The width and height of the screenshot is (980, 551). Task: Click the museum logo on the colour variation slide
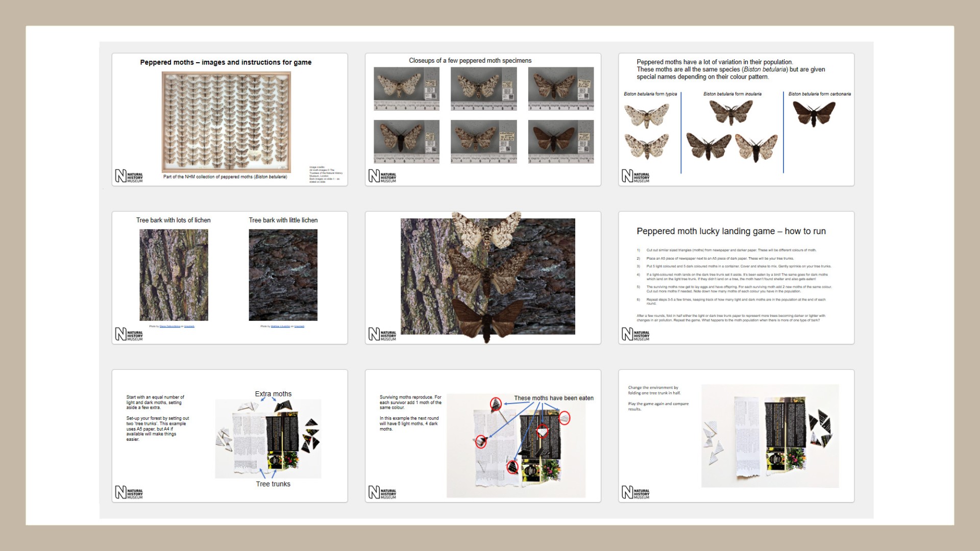coord(635,177)
